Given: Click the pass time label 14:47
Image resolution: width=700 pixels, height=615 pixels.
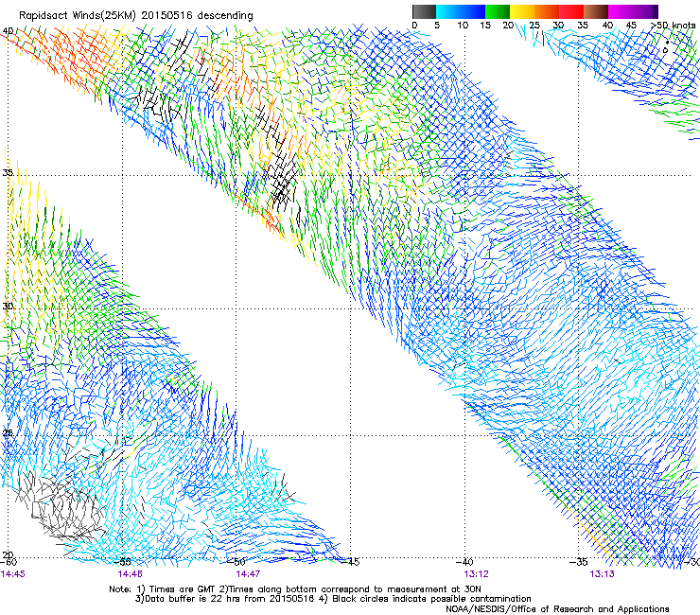Looking at the screenshot, I should pos(248,574).
